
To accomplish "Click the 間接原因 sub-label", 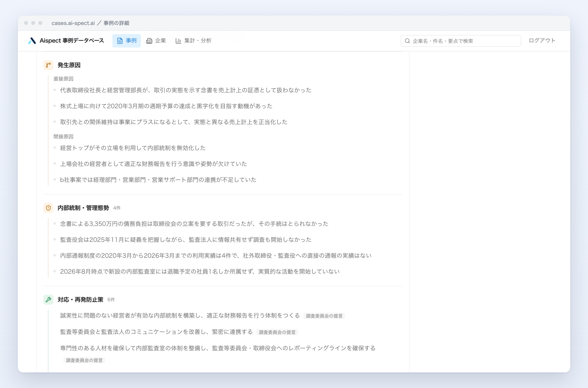I will (63, 137).
